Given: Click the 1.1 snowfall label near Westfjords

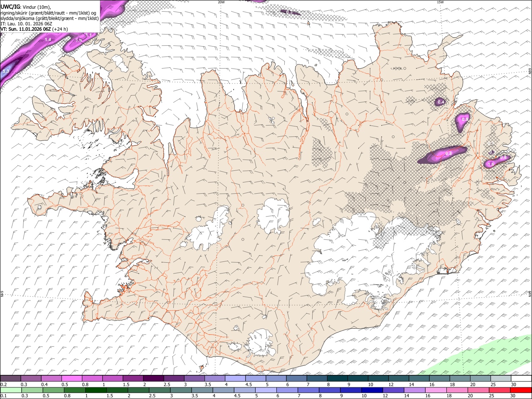Looking at the screenshot, I should pyautogui.click(x=88, y=35).
